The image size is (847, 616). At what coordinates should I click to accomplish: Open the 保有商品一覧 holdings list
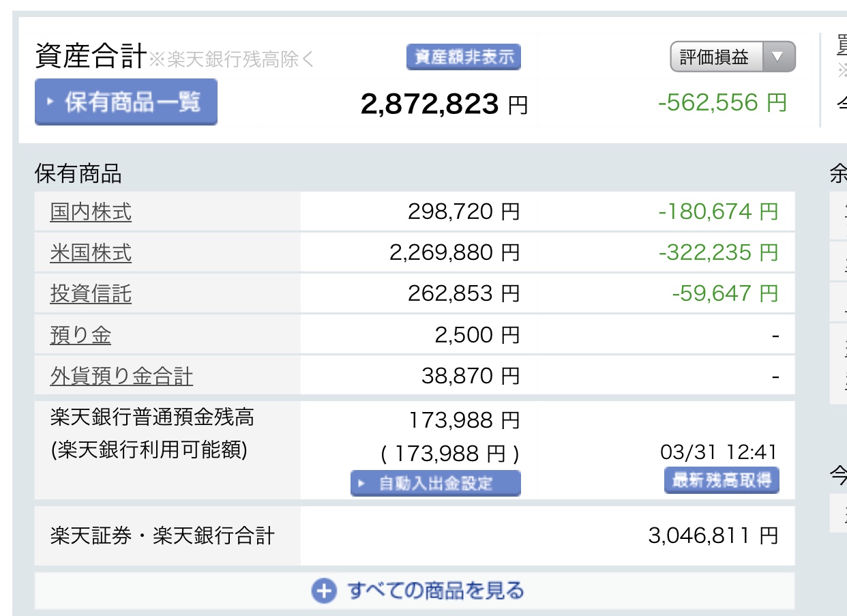(126, 102)
